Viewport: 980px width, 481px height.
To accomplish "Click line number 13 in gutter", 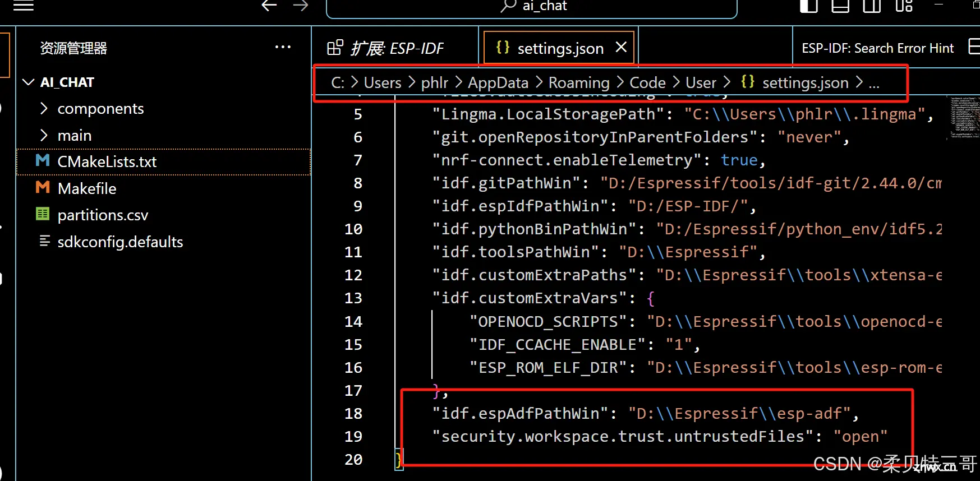I will tap(353, 298).
